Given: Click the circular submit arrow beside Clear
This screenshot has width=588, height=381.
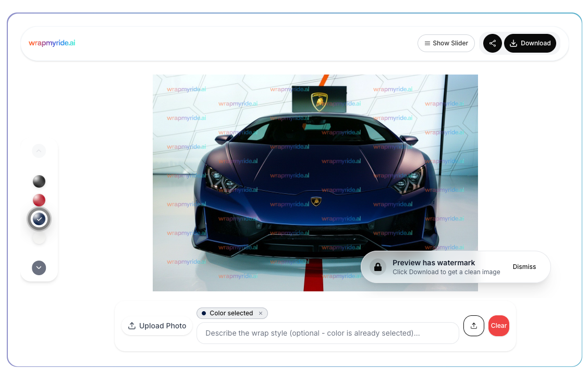Looking at the screenshot, I should point(473,326).
